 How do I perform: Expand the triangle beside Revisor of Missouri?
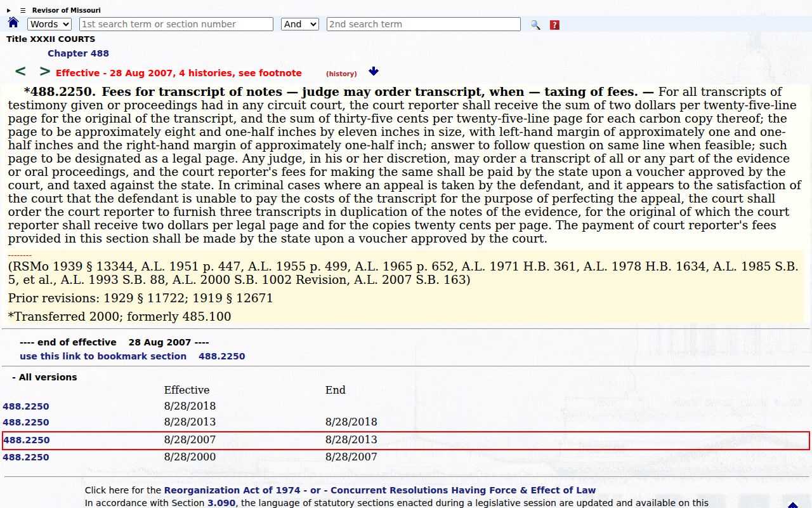click(x=9, y=10)
